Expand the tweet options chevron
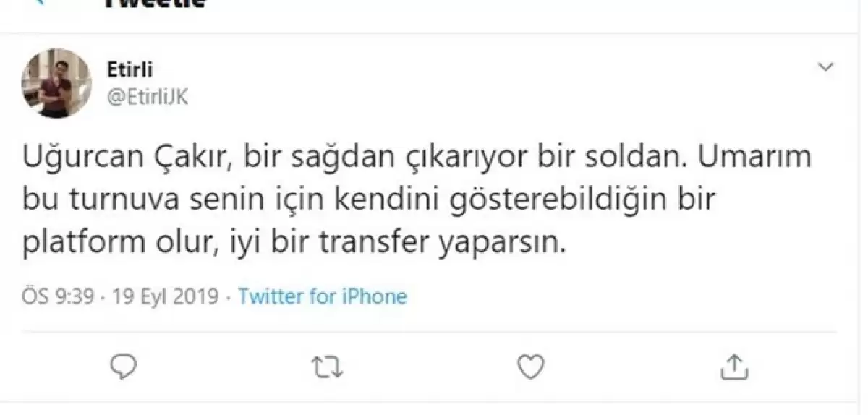The width and height of the screenshot is (868, 415). (x=825, y=68)
